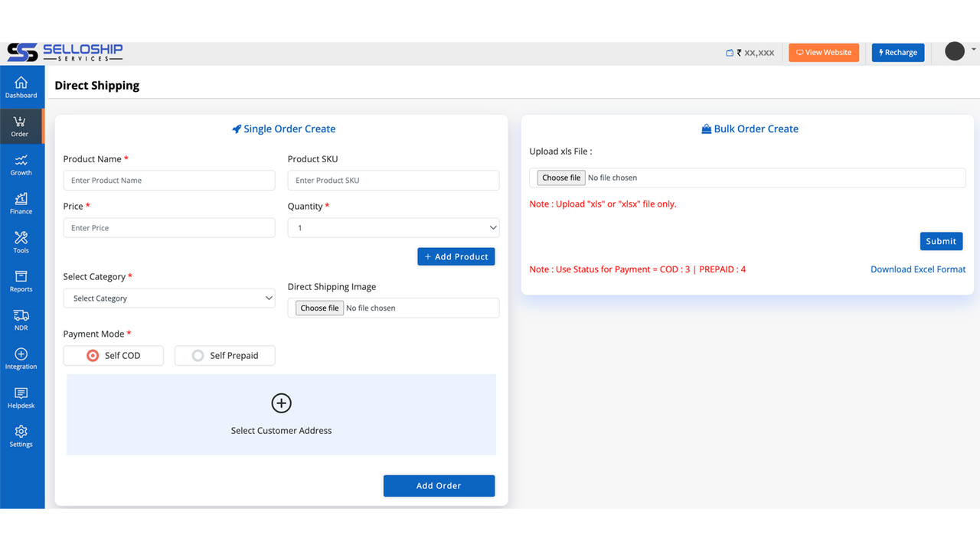Viewport: 980px width, 551px height.
Task: Click the bag icon beside Bulk Order Create
Action: click(x=707, y=129)
